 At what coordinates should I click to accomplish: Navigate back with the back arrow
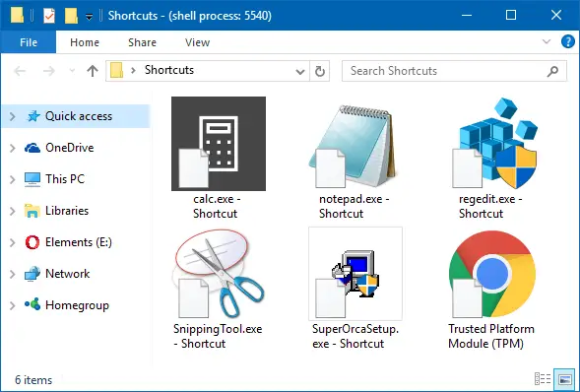(x=20, y=71)
